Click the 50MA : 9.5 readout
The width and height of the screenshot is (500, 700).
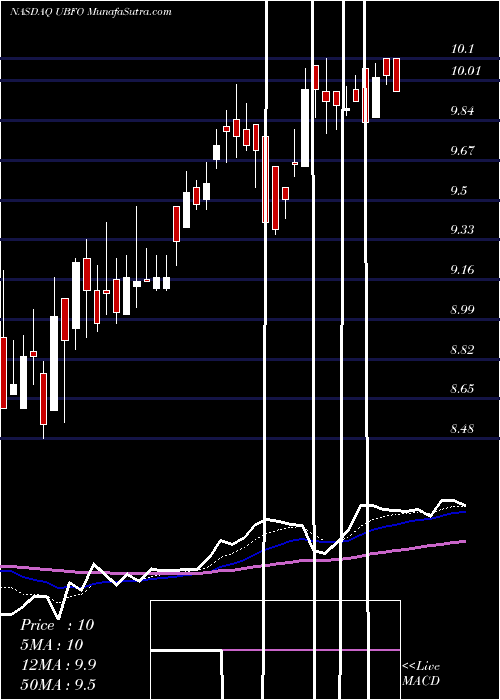58,684
